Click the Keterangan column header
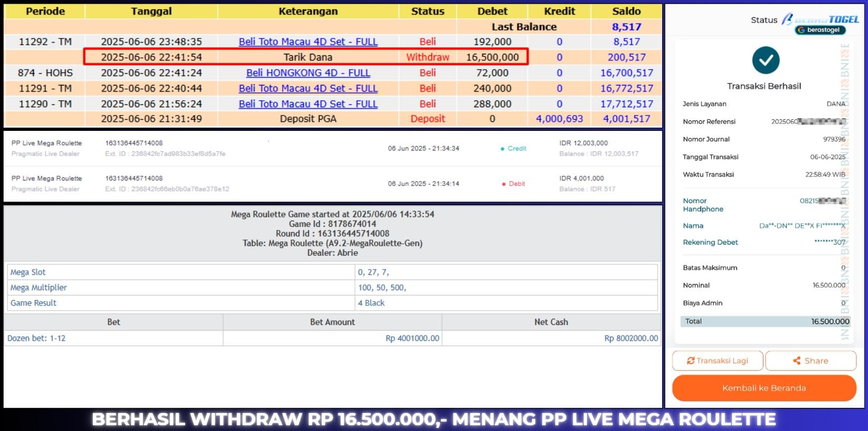 click(308, 11)
